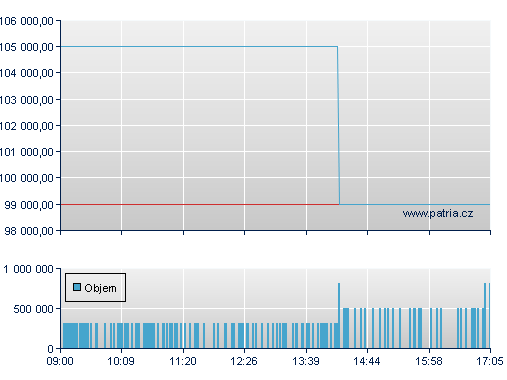Image resolution: width=507 pixels, height=380 pixels.
Task: Click the 11:20 time axis label
Action: click(x=183, y=361)
